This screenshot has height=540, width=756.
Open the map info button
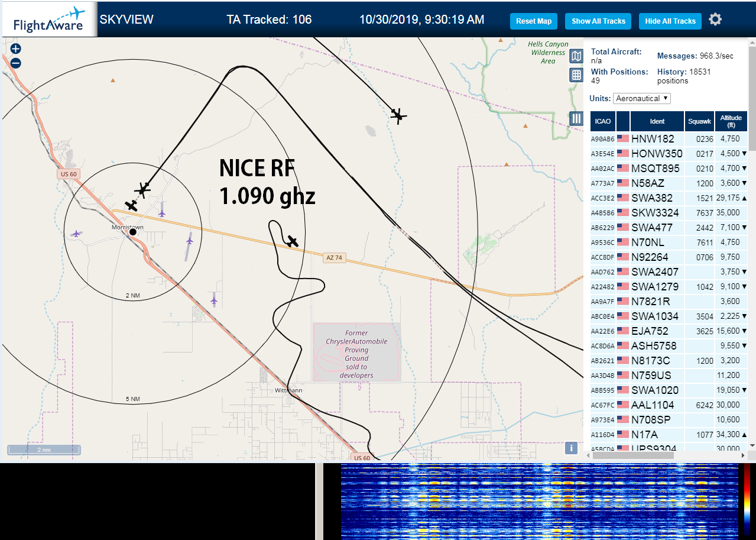[571, 448]
